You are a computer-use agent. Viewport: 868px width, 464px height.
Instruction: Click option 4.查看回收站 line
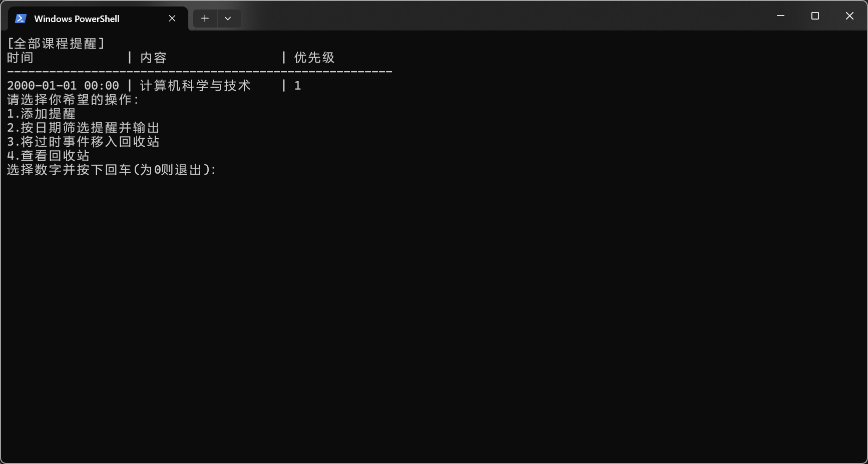coord(48,156)
